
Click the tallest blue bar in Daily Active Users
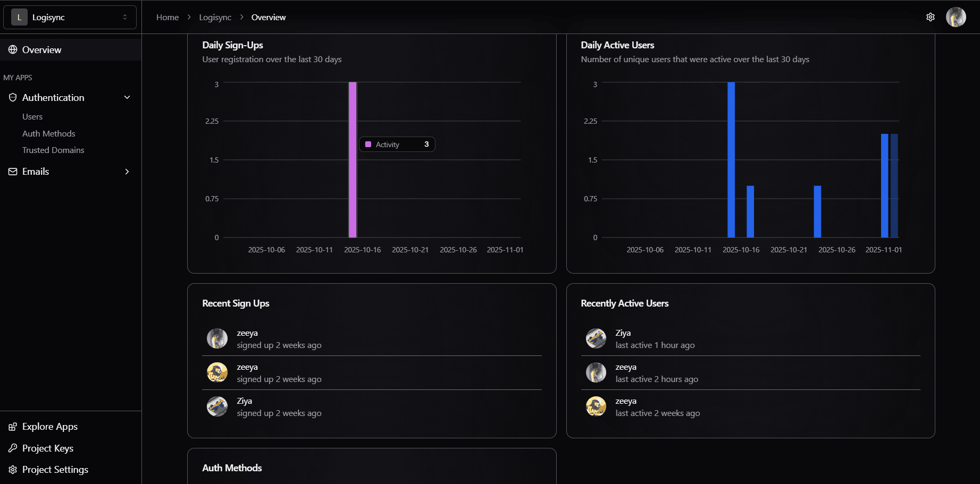[731, 159]
